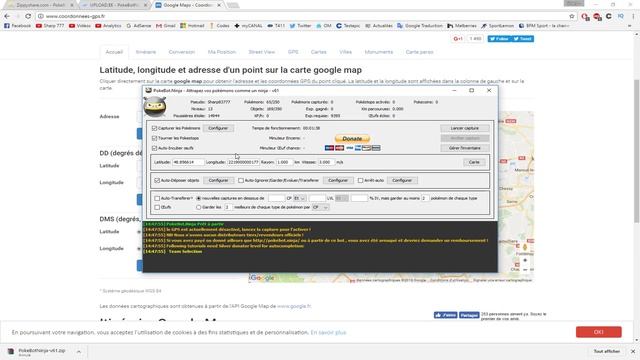640x360 pixels.
Task: Open the dropdown after LVL
Action: (x=342, y=198)
